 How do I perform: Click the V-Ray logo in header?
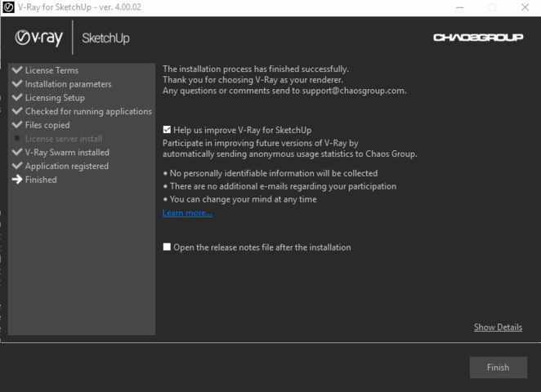point(38,38)
